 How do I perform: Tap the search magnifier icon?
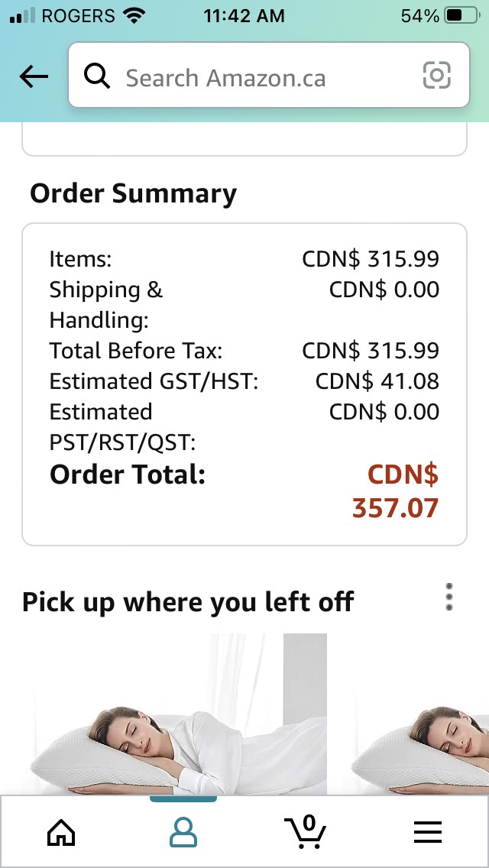tap(97, 76)
